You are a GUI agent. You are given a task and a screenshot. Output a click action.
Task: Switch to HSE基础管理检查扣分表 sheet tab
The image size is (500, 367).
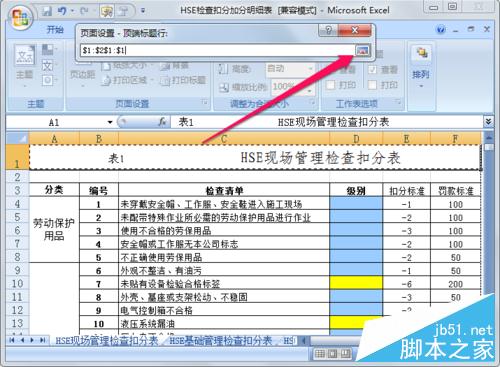[x=221, y=340]
